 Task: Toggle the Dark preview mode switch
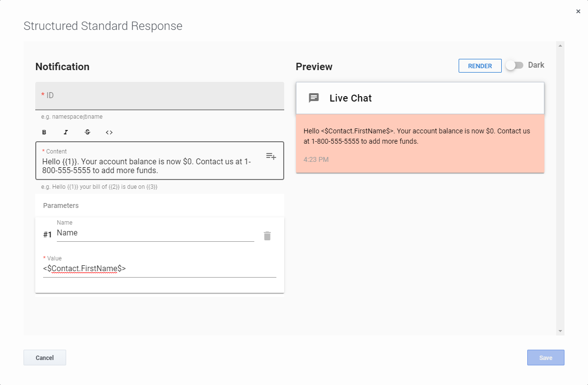[x=514, y=65]
